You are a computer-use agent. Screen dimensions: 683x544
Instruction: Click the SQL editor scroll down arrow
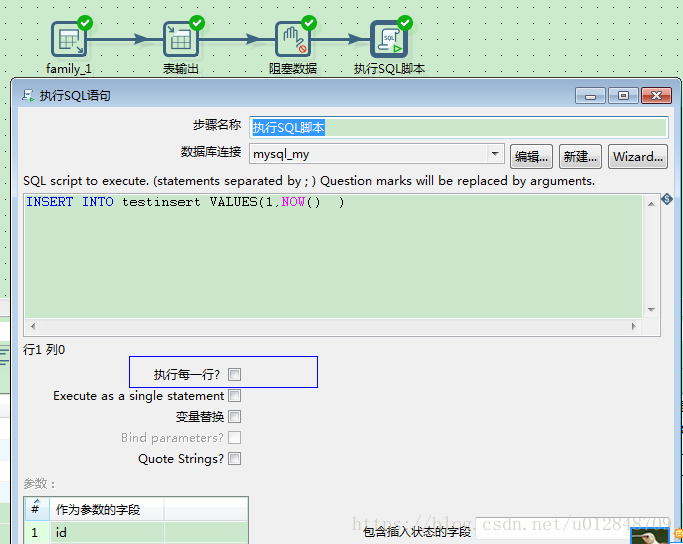click(x=651, y=310)
